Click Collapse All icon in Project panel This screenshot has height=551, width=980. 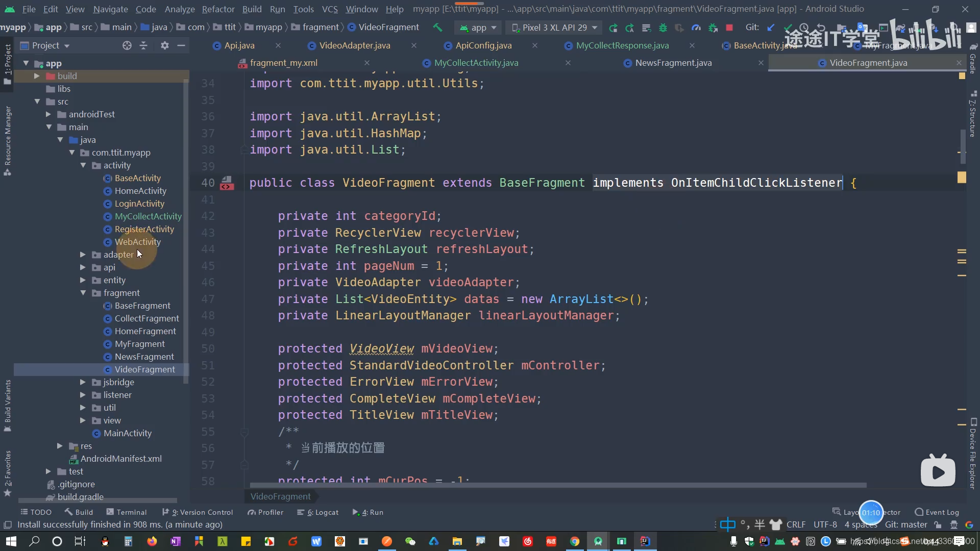(x=143, y=45)
